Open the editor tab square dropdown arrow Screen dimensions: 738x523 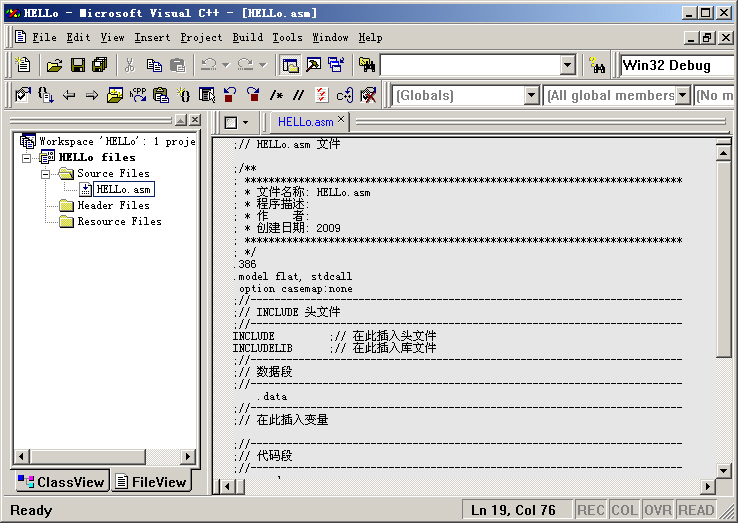[x=245, y=123]
